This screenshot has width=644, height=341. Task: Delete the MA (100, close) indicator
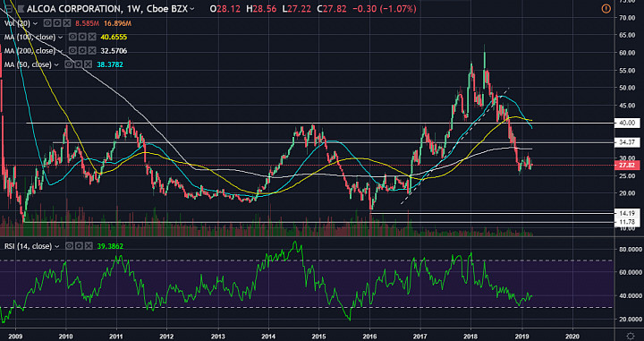coord(92,37)
